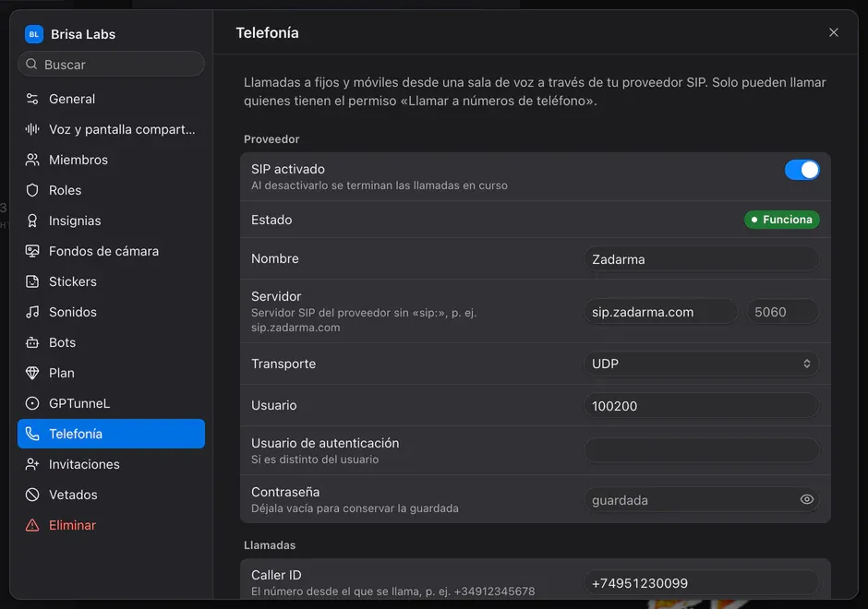Click the GPTunneL circle icon

pos(32,403)
